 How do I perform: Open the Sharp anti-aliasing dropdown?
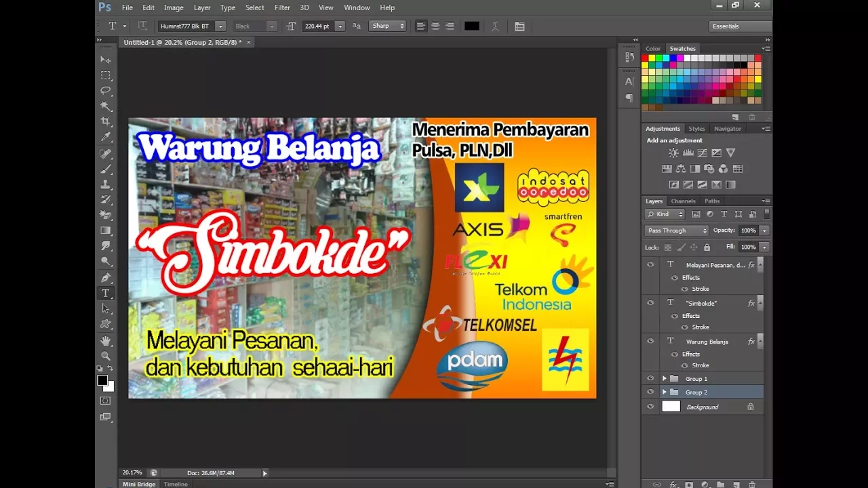(388, 26)
